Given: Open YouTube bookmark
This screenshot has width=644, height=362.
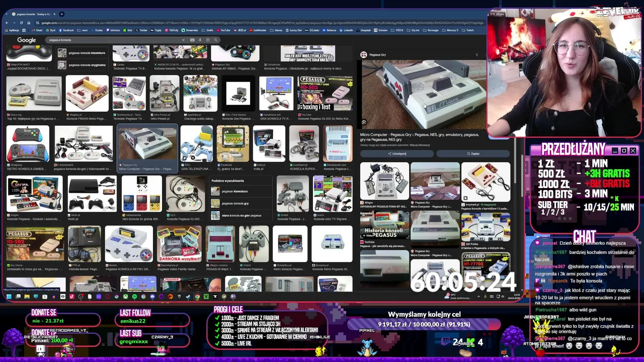Looking at the screenshot, I should tap(223, 30).
